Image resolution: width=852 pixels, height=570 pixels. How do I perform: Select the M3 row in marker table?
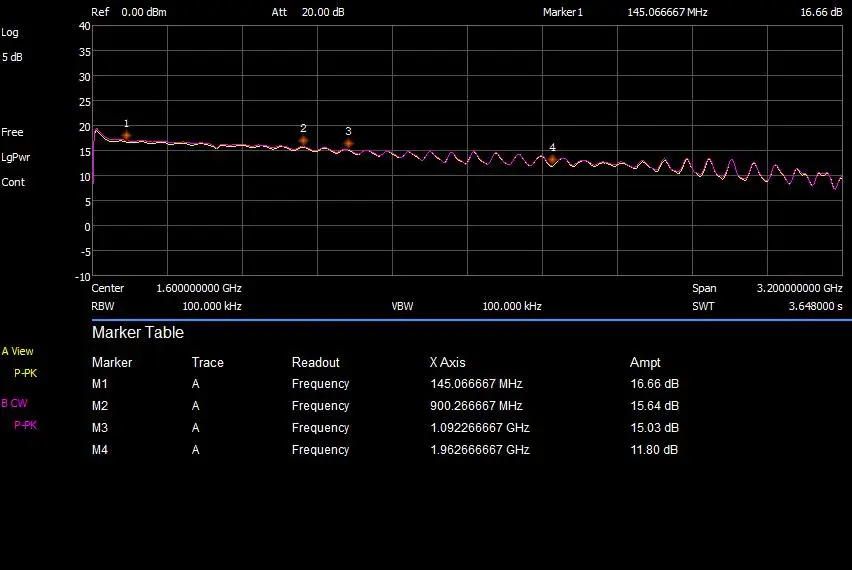click(x=385, y=428)
